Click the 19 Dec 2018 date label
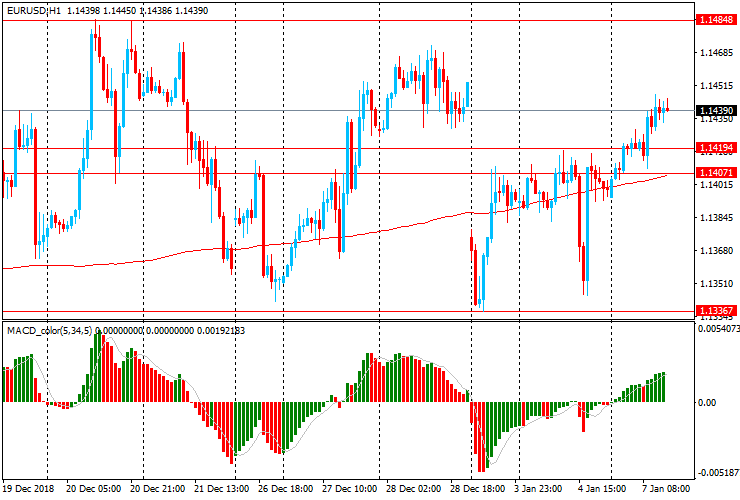740x500 pixels. (29, 489)
